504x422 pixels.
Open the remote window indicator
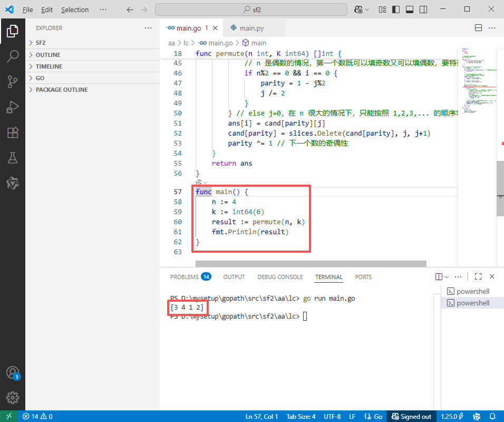8,416
